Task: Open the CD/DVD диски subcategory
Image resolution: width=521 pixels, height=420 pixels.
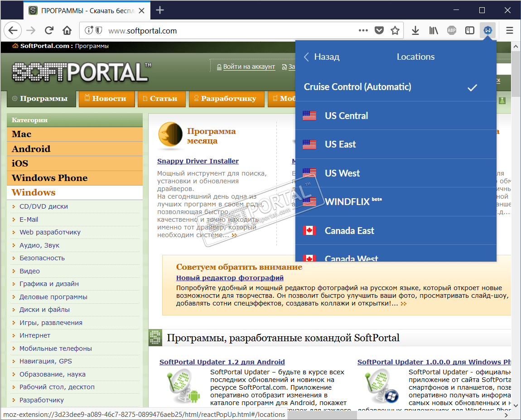Action: click(43, 206)
